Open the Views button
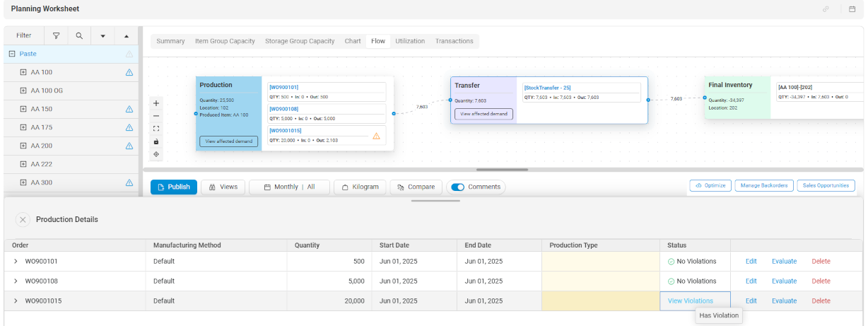Screen dimensions: 868x326 223,187
